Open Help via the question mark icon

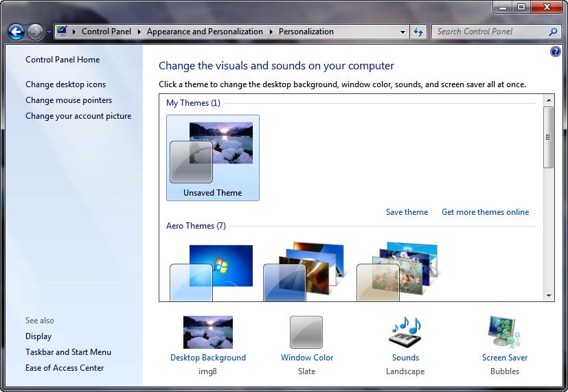(555, 51)
